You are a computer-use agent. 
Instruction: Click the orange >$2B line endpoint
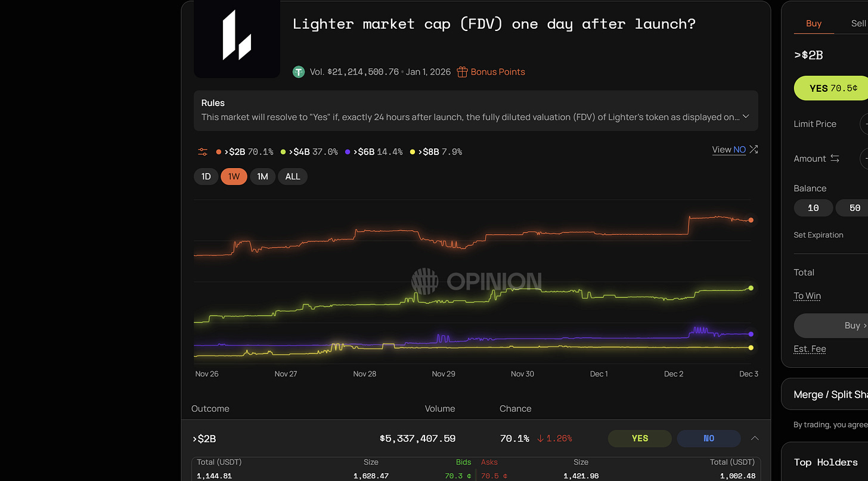pyautogui.click(x=751, y=221)
